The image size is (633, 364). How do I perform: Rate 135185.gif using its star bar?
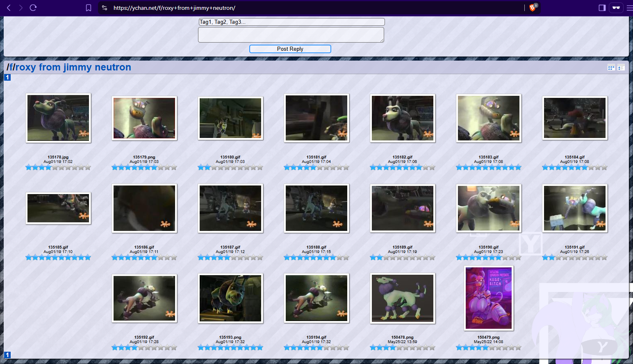[x=58, y=258]
